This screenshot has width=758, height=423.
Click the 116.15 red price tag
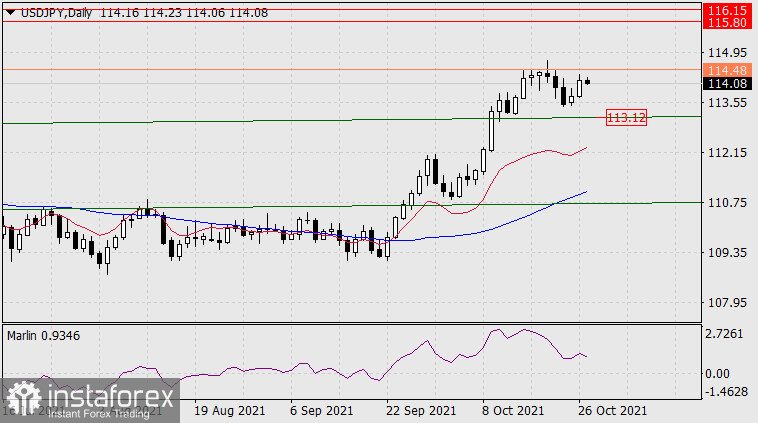[x=727, y=8]
